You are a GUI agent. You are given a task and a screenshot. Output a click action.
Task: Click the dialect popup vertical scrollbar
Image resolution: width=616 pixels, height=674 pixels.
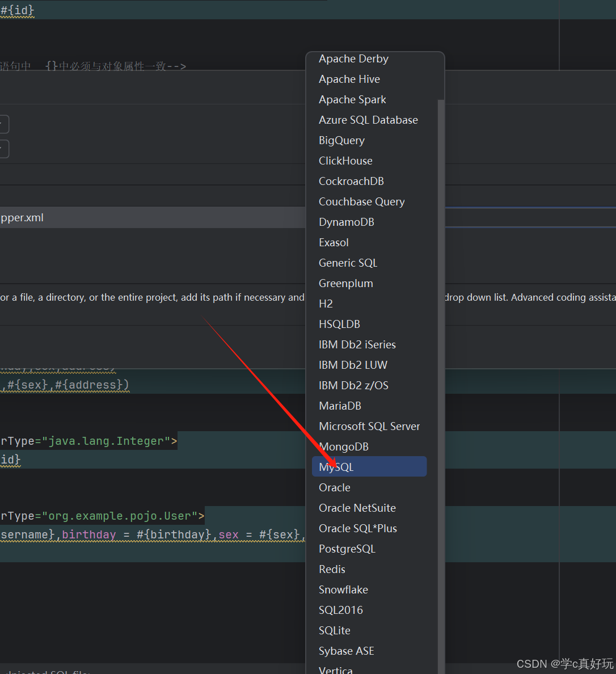point(441,387)
